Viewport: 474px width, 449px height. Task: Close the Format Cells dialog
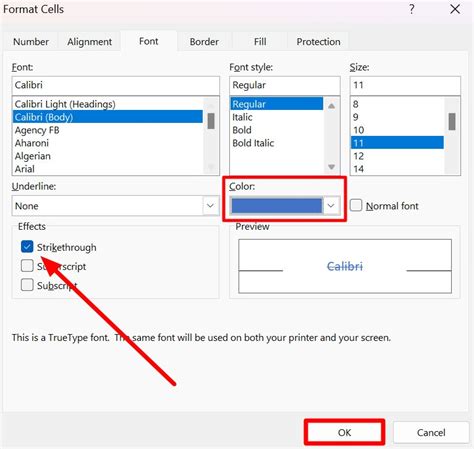click(455, 9)
